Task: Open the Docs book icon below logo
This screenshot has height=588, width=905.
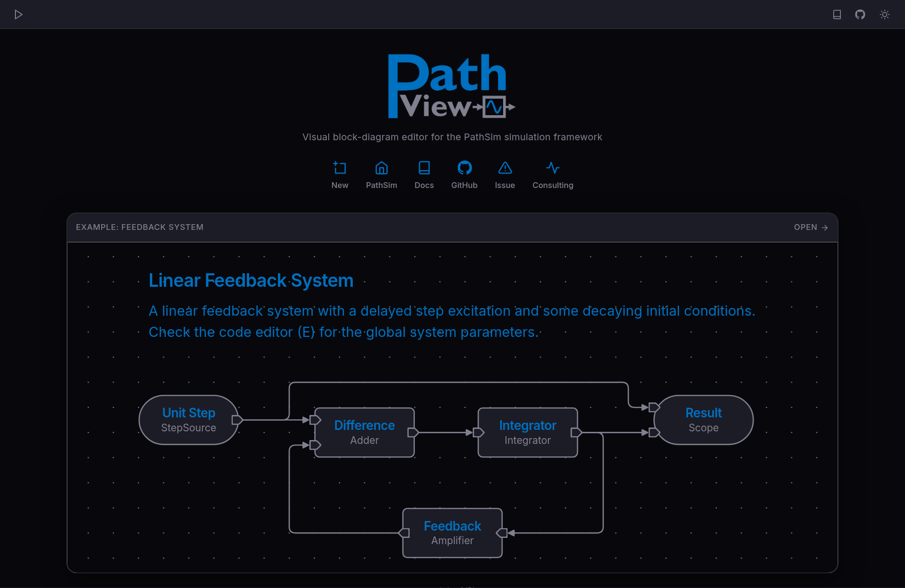Action: [x=424, y=168]
